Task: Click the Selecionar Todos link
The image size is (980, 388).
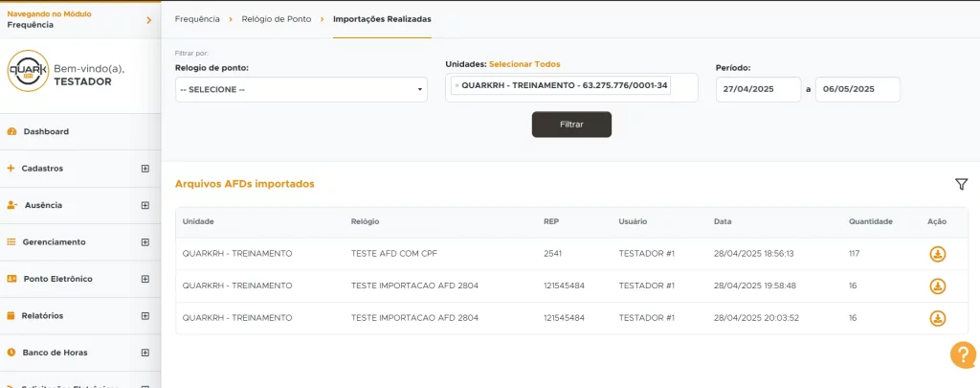Action: [524, 64]
